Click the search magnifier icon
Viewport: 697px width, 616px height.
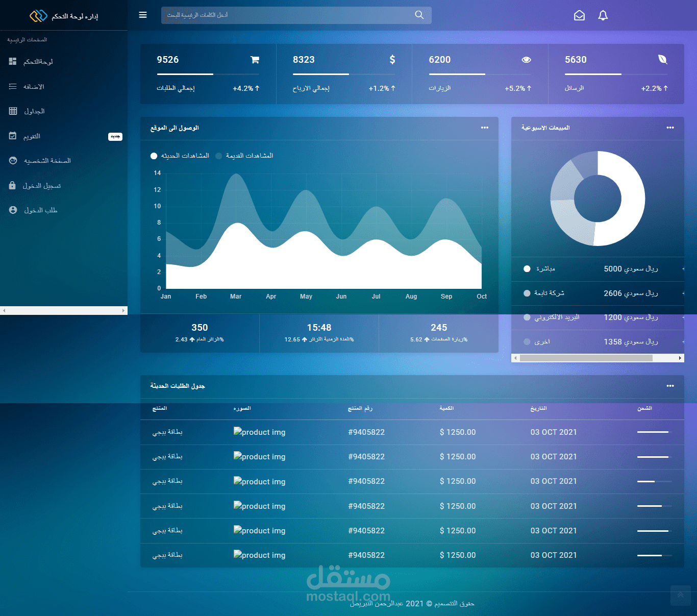(419, 15)
